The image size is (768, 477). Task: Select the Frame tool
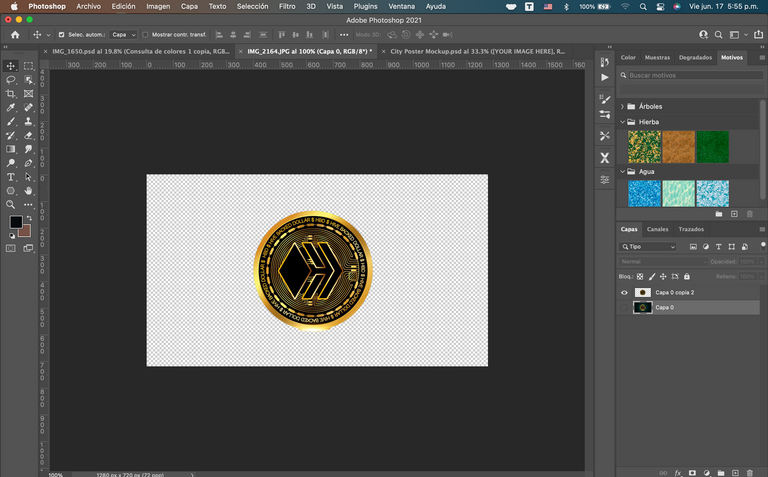pyautogui.click(x=28, y=94)
